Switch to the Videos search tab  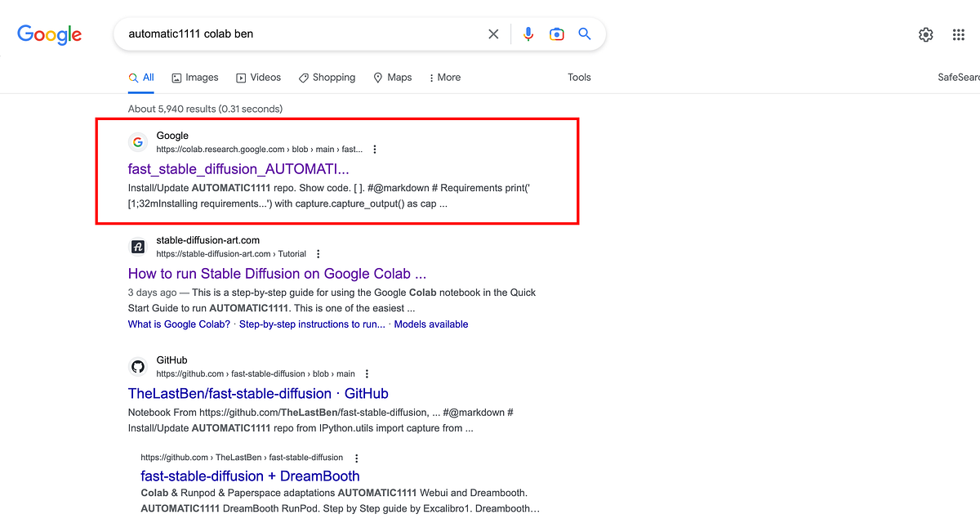(258, 77)
